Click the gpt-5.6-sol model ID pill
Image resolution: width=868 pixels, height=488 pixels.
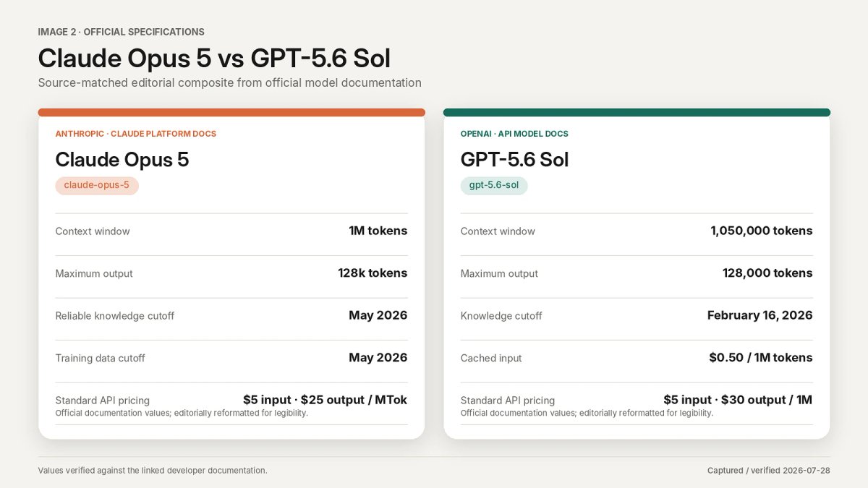coord(494,185)
